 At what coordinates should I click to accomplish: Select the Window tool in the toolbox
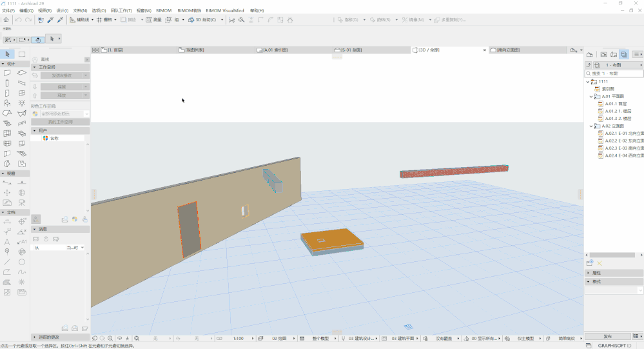point(22,94)
